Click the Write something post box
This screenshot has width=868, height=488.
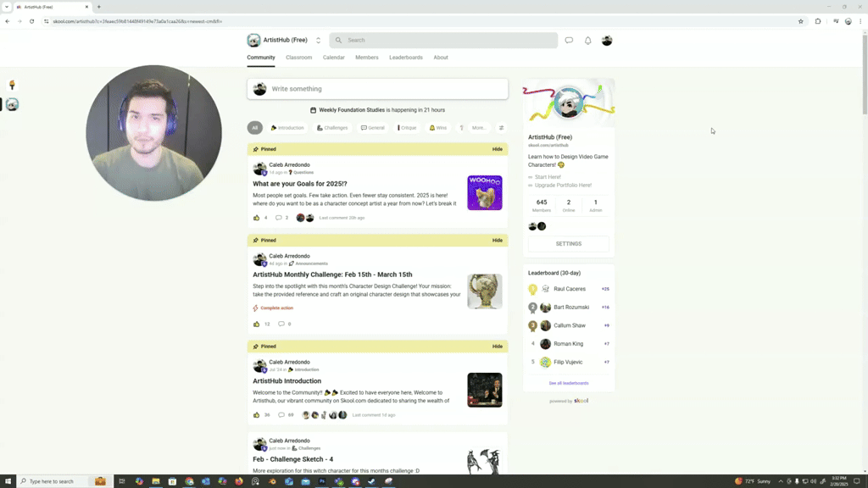pos(377,89)
